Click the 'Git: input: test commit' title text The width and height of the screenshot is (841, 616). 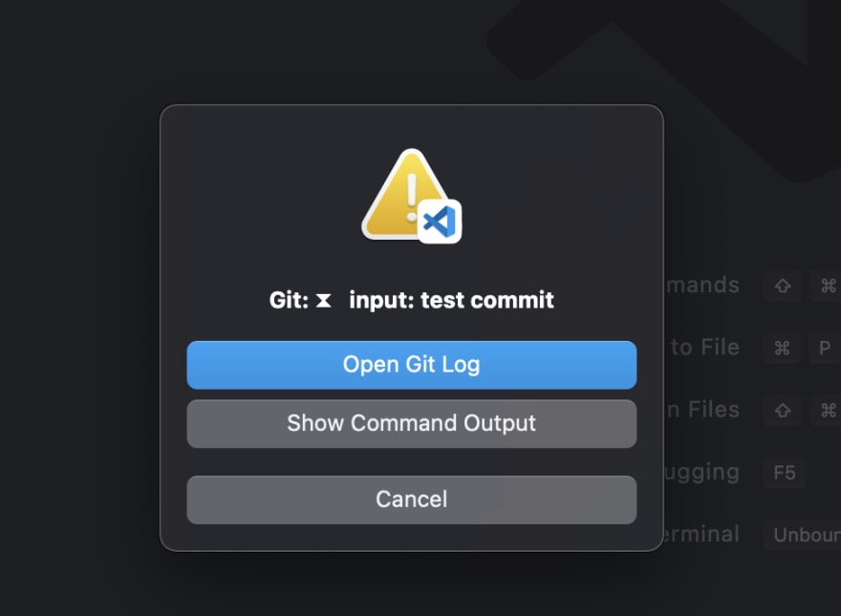(x=412, y=299)
